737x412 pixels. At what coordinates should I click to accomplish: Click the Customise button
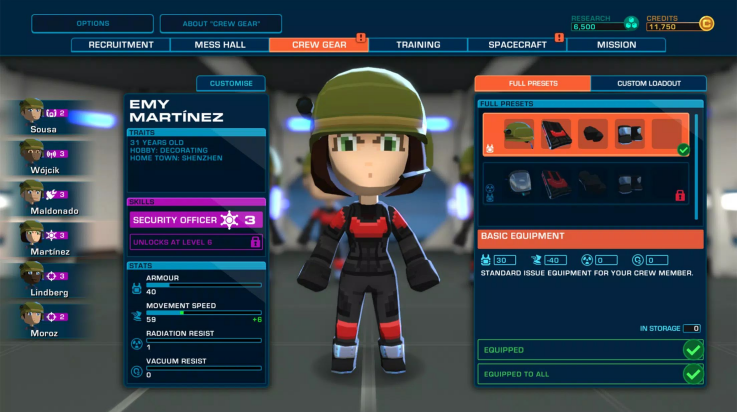[x=231, y=83]
